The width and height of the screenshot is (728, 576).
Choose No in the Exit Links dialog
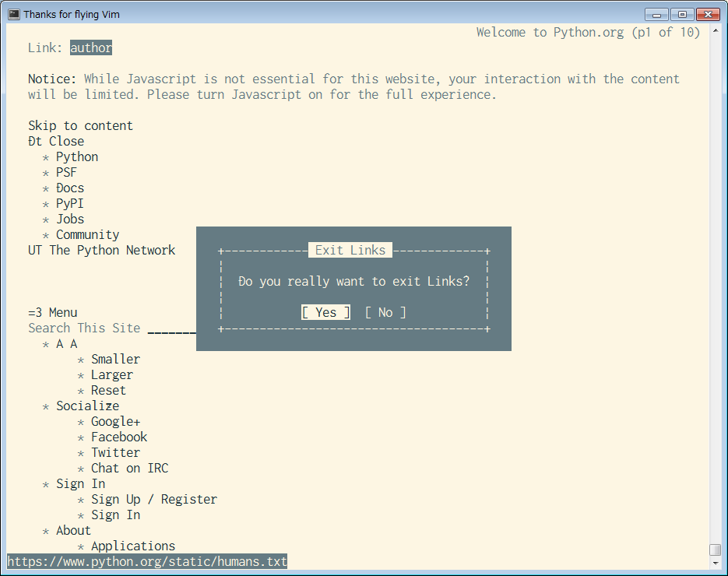tap(385, 312)
